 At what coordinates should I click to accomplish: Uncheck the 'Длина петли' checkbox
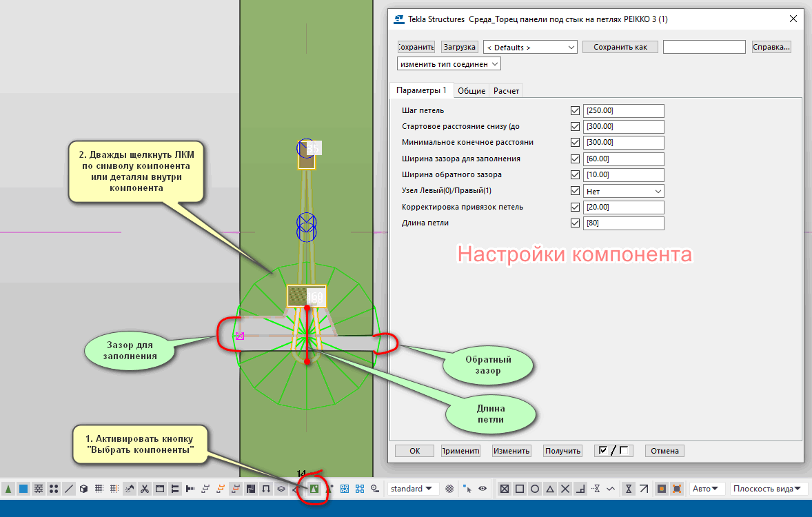pos(575,223)
